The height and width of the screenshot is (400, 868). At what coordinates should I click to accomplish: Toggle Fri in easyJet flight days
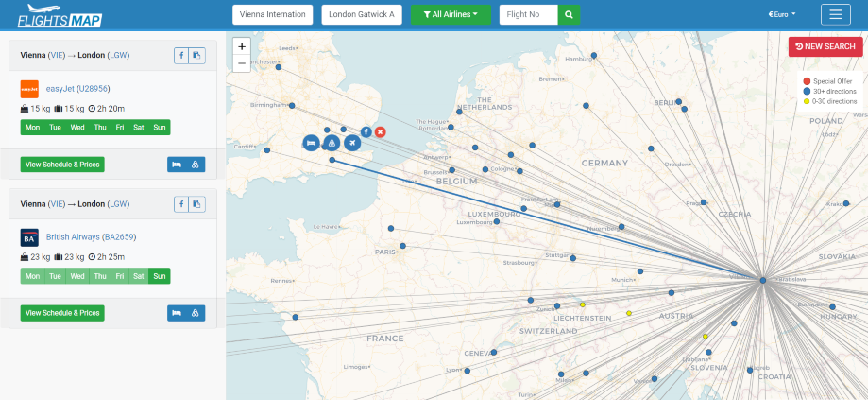tap(120, 128)
